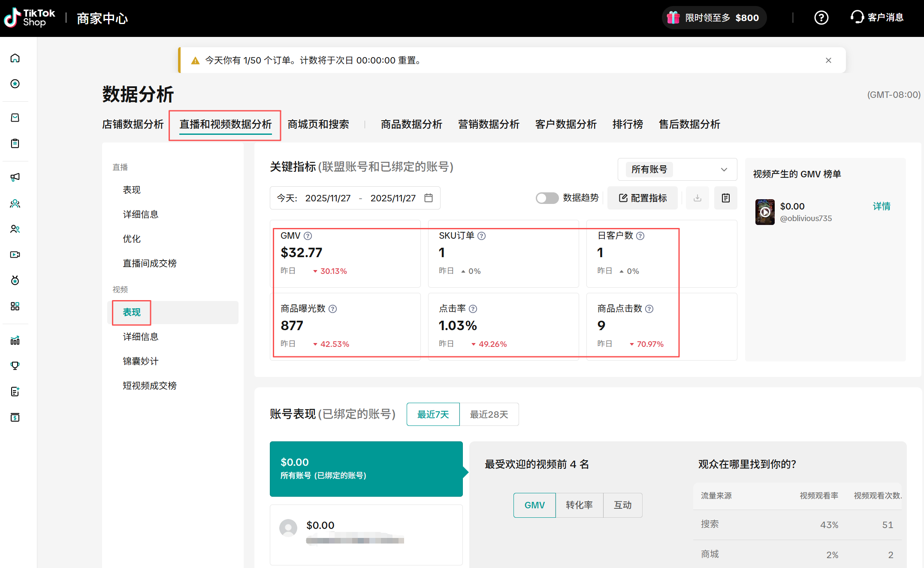Select the teal 所有账号 (已绑定的账号) card
This screenshot has width=924, height=568.
click(366, 469)
